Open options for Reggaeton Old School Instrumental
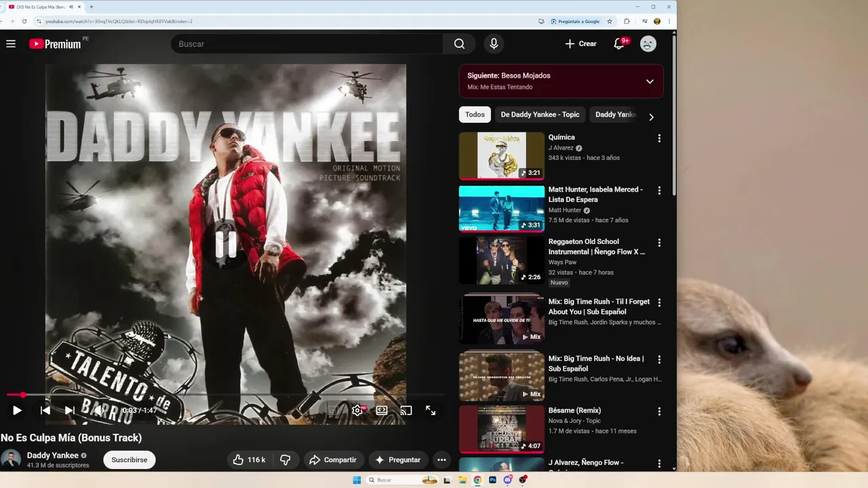 tap(659, 243)
